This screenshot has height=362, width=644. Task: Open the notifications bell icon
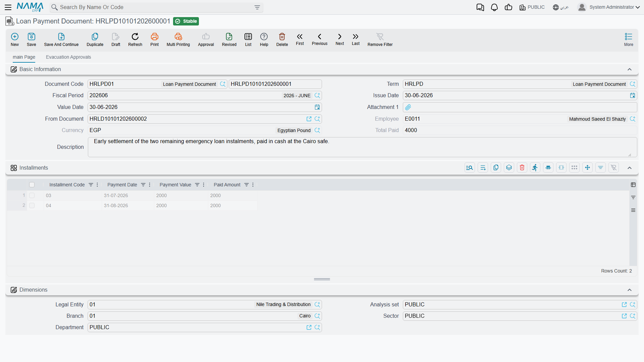494,7
